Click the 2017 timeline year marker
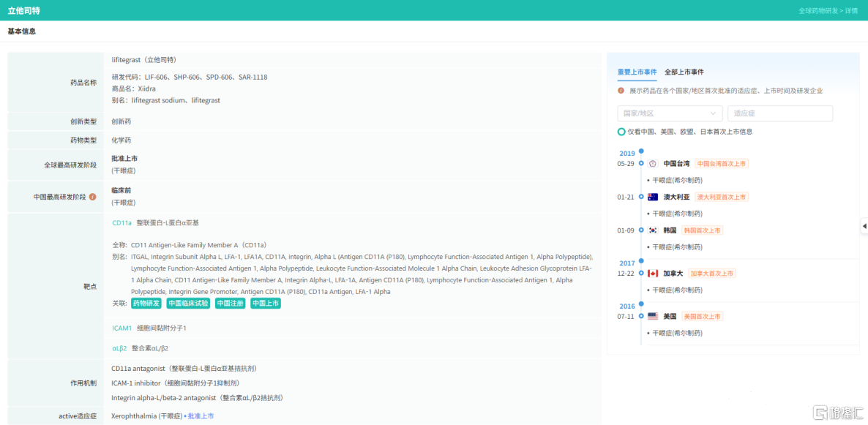 click(626, 263)
